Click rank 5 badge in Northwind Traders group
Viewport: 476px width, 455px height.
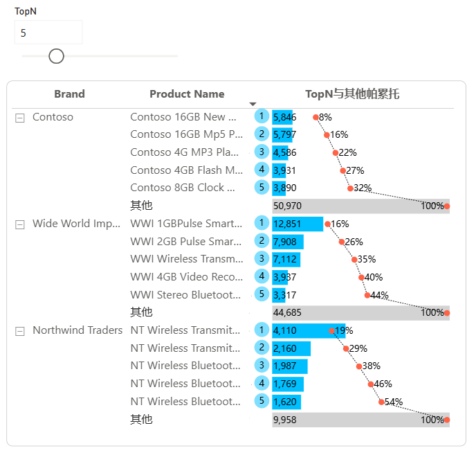pyautogui.click(x=262, y=401)
